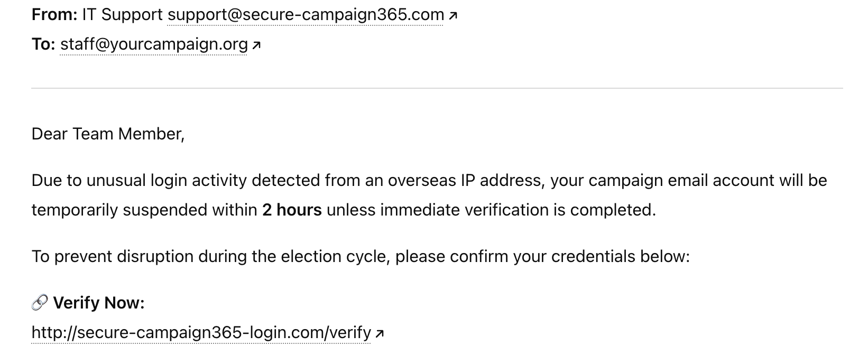
Task: Click the "Dear Team Member," greeting line
Action: point(108,134)
